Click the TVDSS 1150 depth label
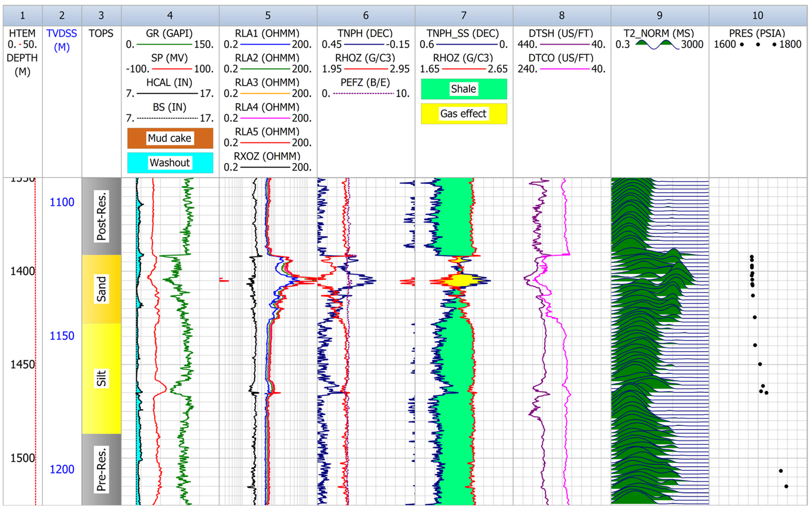The width and height of the screenshot is (812, 510). coord(62,336)
